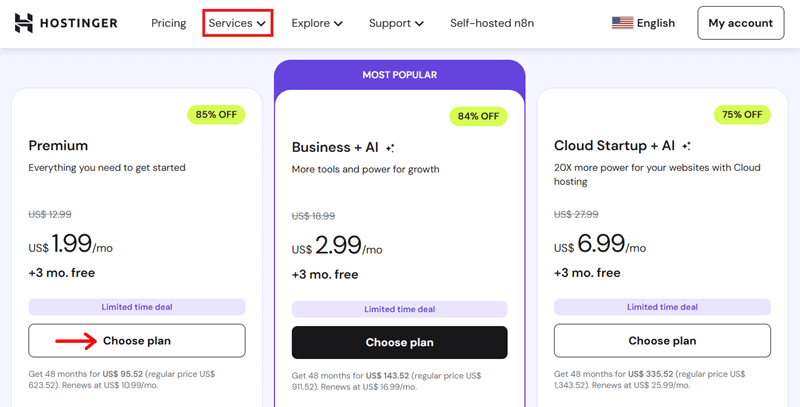Click the Hostinger logo icon
800x407 pixels.
(x=25, y=23)
